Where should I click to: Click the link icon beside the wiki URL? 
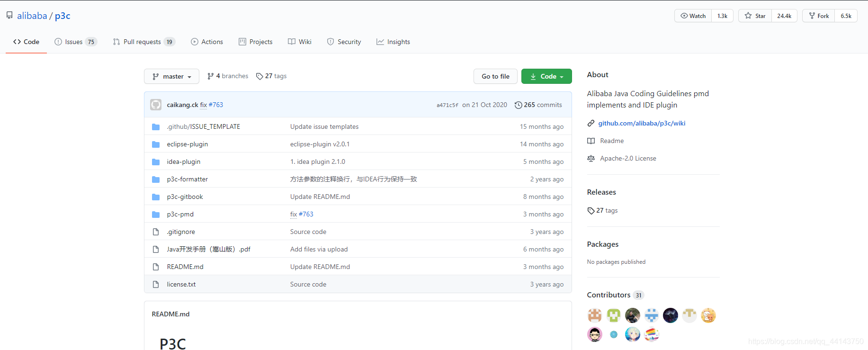[591, 123]
